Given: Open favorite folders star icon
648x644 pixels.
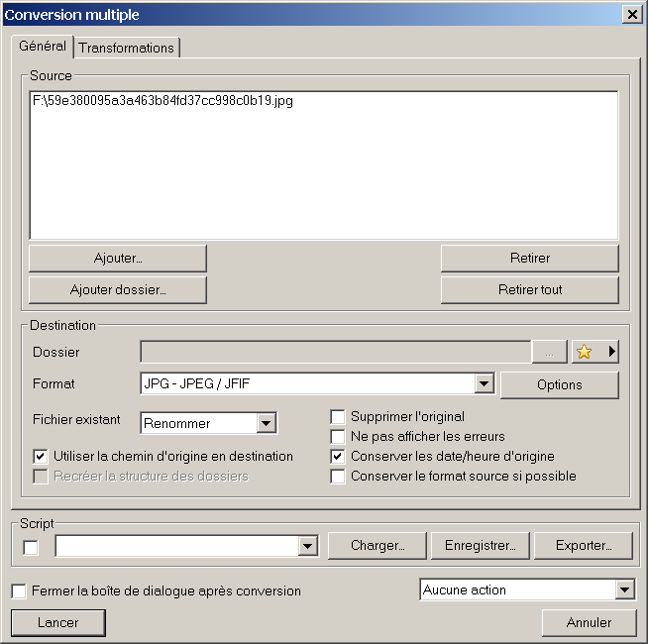Looking at the screenshot, I should click(x=584, y=352).
